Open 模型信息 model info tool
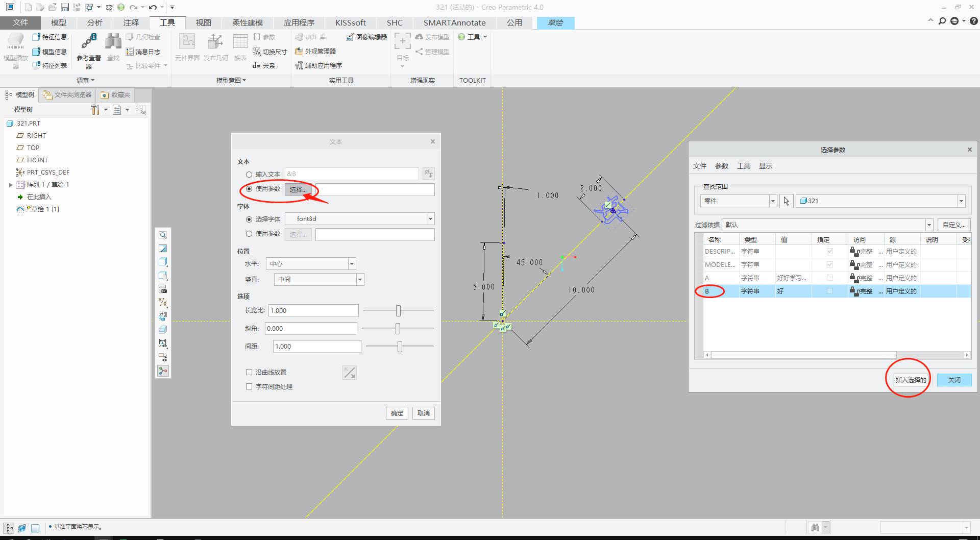 [50, 52]
